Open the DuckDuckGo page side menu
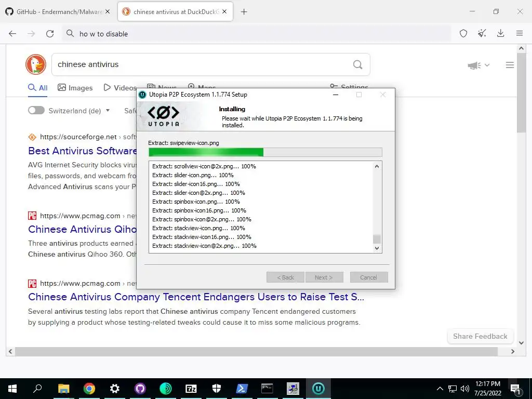532x399 pixels. (510, 65)
